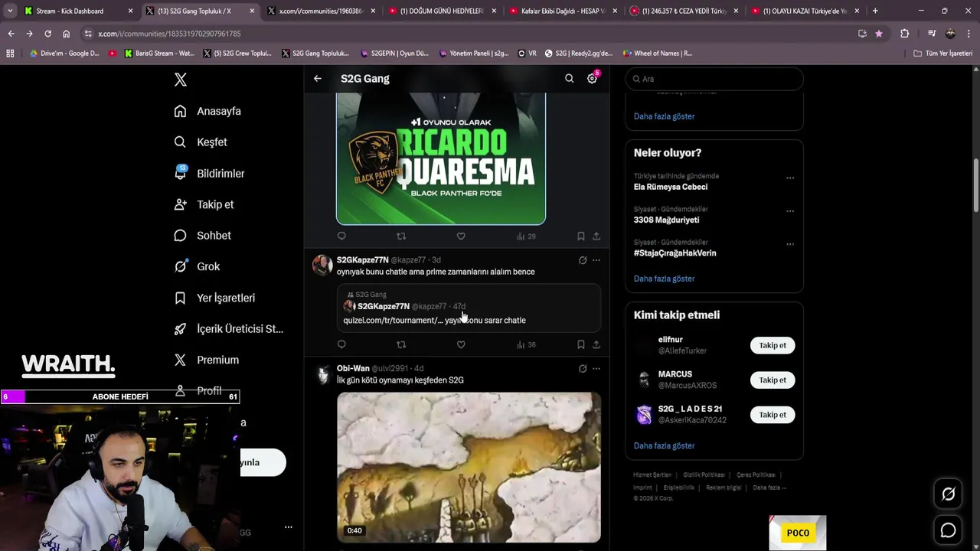This screenshot has height=551, width=980.
Task: Bookmark the Ricardo Quaresma post
Action: tap(581, 236)
